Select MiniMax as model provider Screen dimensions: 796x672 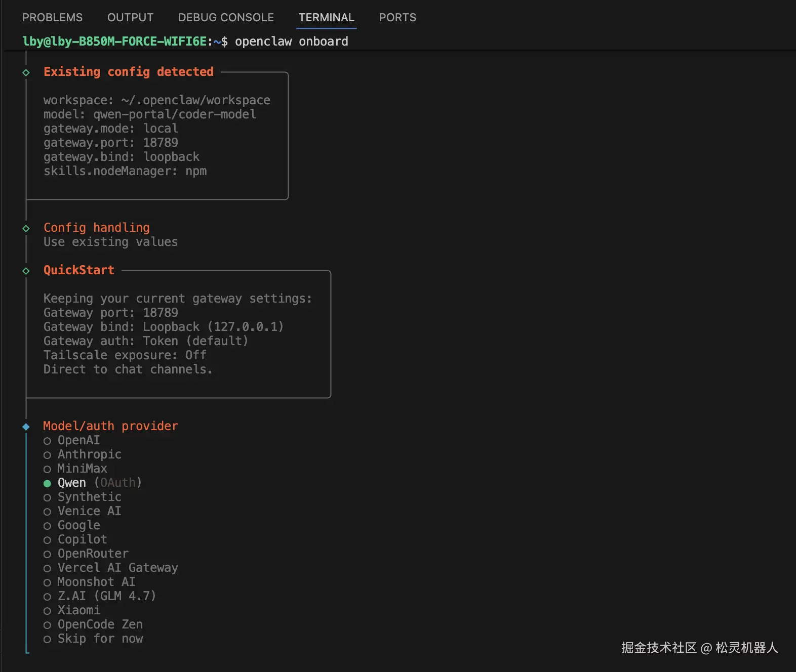click(75, 469)
